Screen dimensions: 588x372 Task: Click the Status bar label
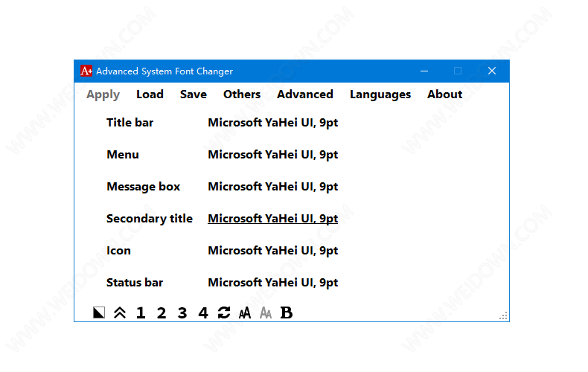pyautogui.click(x=135, y=283)
